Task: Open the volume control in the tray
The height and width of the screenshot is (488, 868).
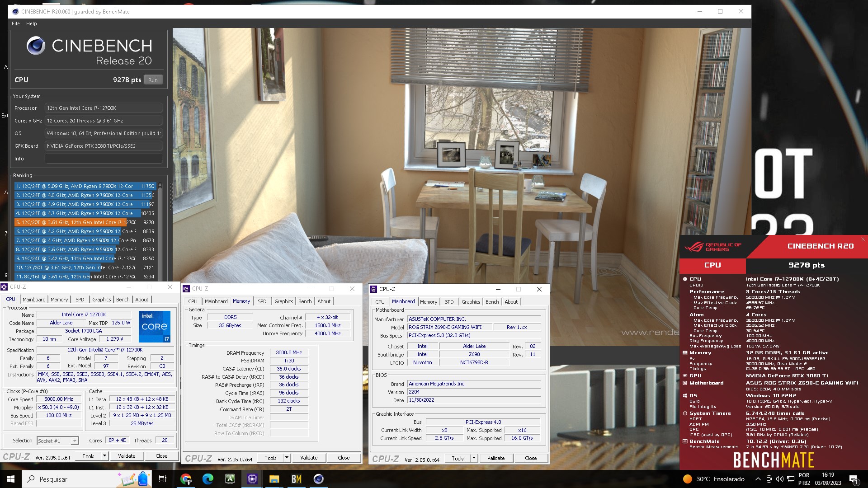Action: pos(780,479)
